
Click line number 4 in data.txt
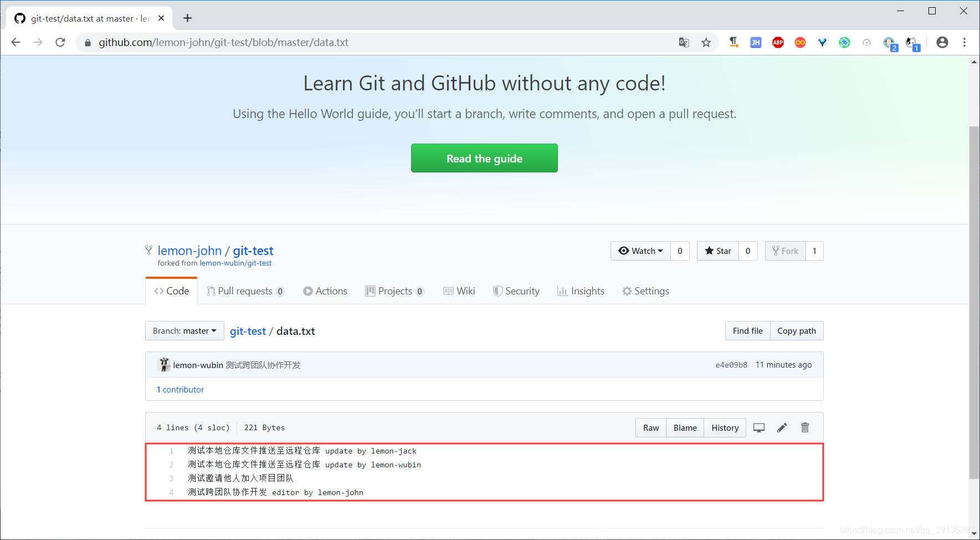pyautogui.click(x=172, y=492)
